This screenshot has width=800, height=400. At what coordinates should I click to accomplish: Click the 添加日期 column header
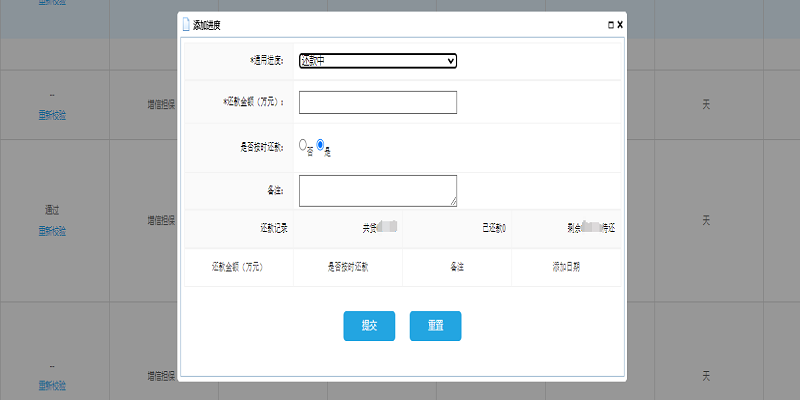point(566,267)
